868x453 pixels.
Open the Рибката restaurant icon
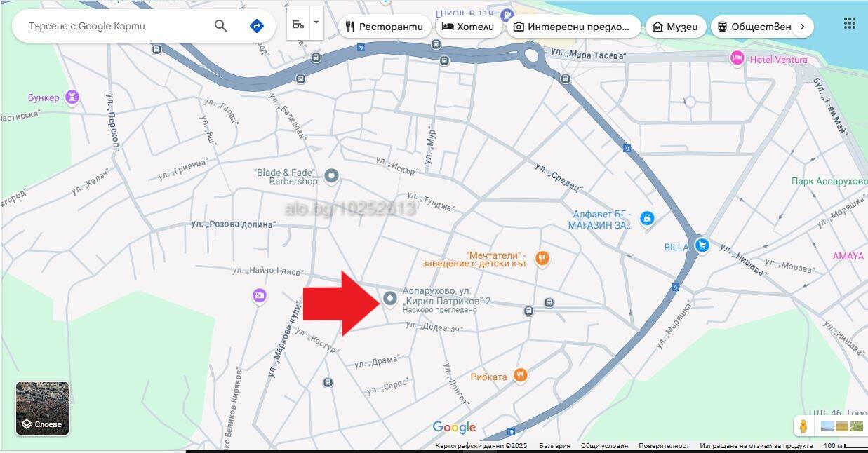point(520,375)
